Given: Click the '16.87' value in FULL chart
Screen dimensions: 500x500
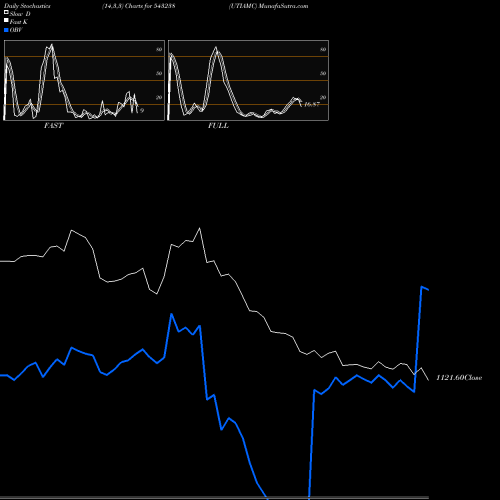Looking at the screenshot, I should tap(312, 104).
